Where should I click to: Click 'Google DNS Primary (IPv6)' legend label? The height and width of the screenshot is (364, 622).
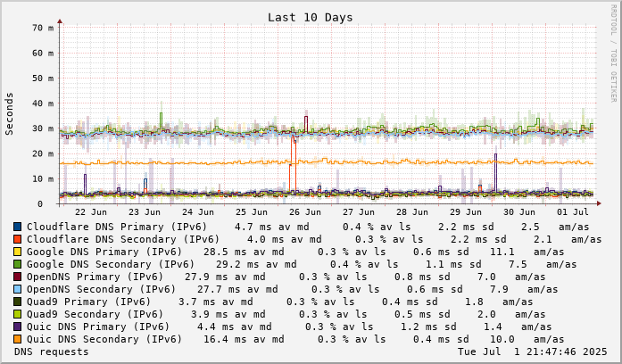click(x=104, y=252)
